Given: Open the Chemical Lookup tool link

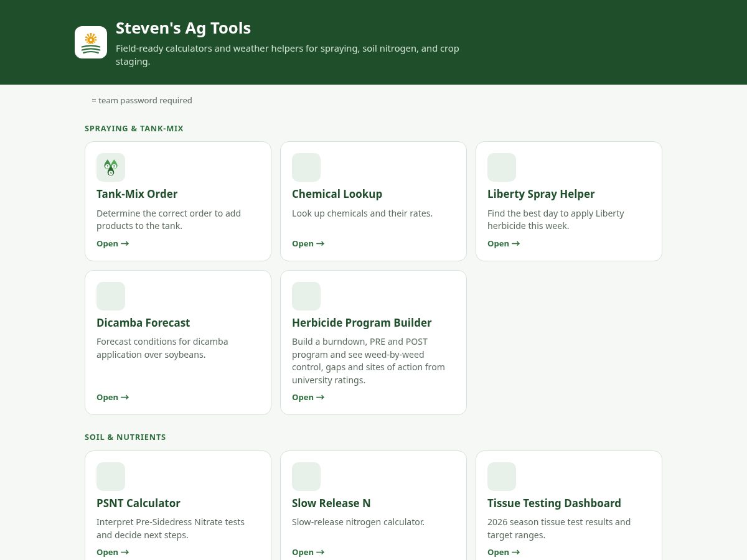Looking at the screenshot, I should [x=308, y=243].
